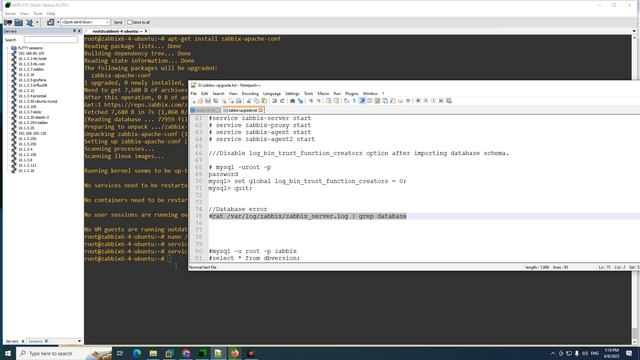Collapse the PuTTY sessions tree node
The height and width of the screenshot is (360, 640).
pos(7,48)
